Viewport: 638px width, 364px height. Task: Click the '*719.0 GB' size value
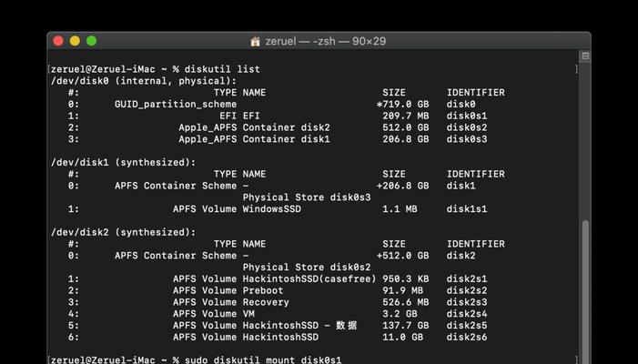pos(403,104)
